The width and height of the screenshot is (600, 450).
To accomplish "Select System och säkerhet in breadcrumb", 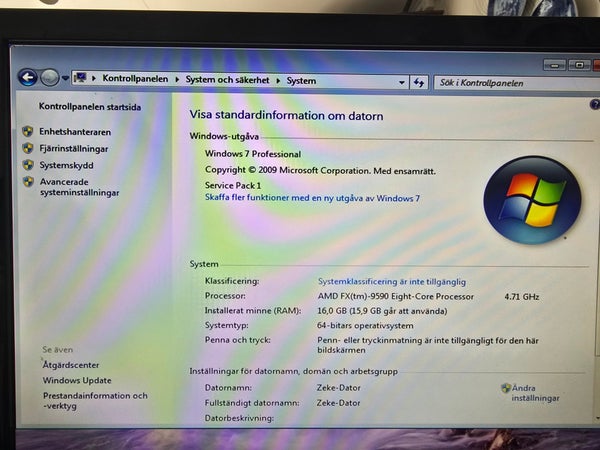I will point(227,80).
